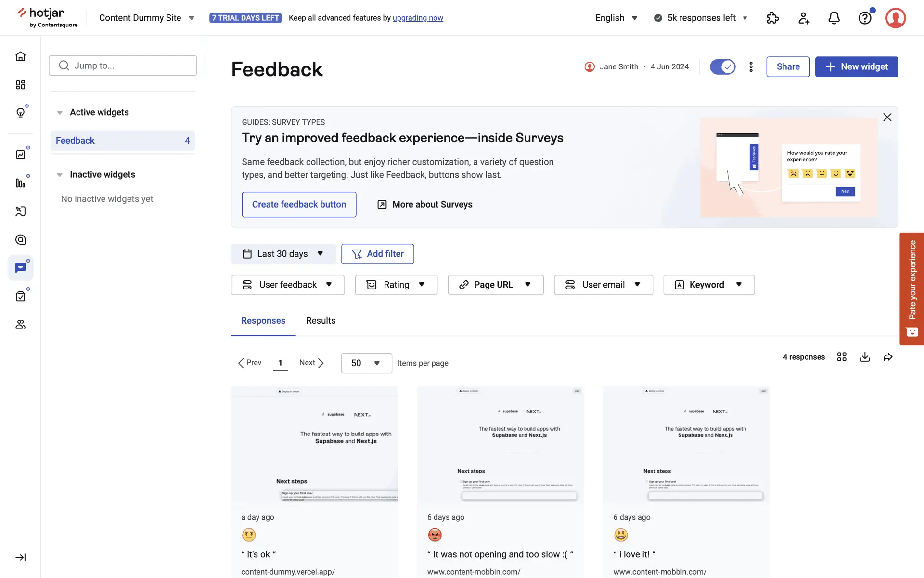Click the Create feedback button
The image size is (924, 578).
(x=299, y=204)
